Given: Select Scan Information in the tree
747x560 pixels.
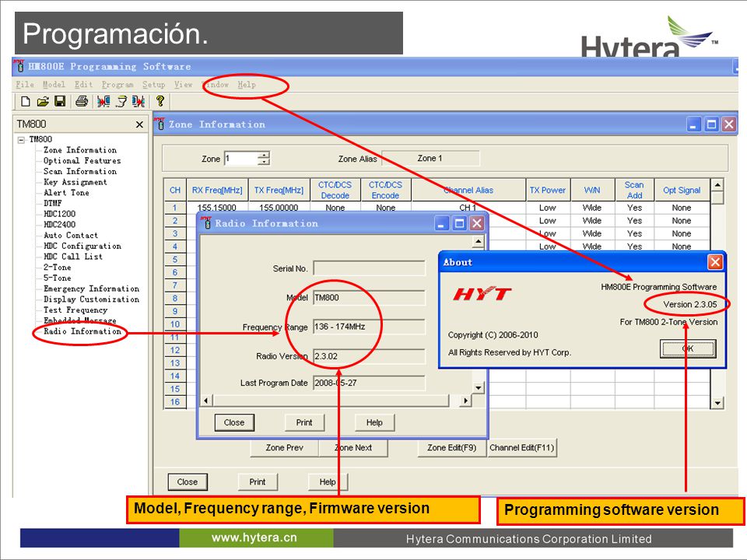Looking at the screenshot, I should coord(80,171).
